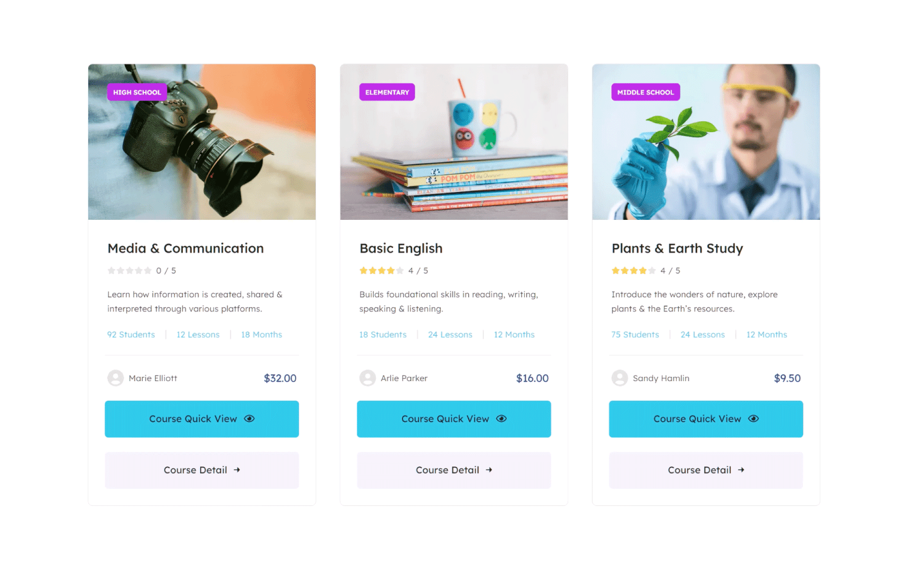This screenshot has height=565, width=924.
Task: Open the Basic English course title
Action: click(x=401, y=249)
